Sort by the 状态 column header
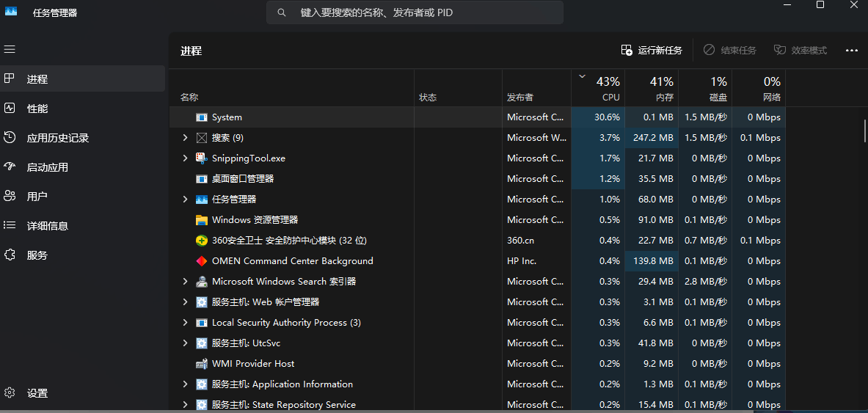The image size is (868, 413). tap(458, 88)
